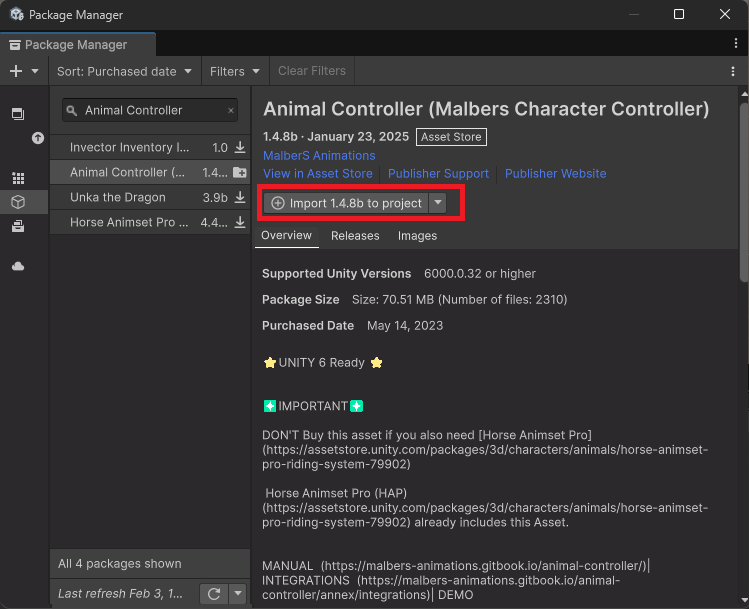Viewport: 749px width, 609px height.
Task: Select the My Assets cube icon
Action: pos(18,202)
